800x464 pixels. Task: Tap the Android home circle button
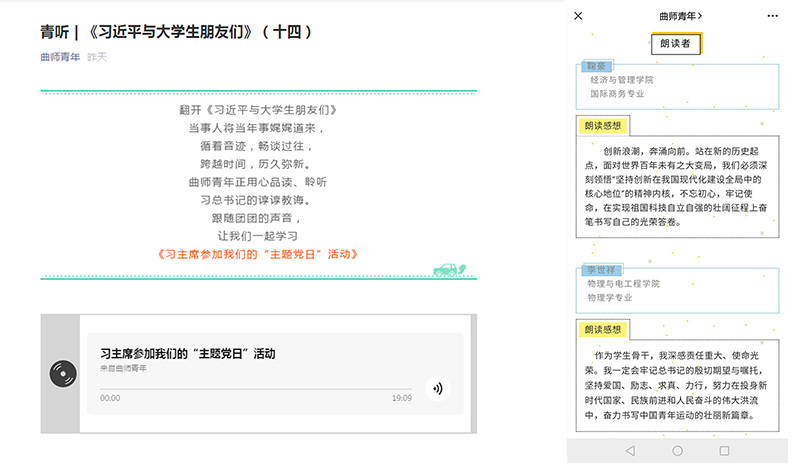678,451
